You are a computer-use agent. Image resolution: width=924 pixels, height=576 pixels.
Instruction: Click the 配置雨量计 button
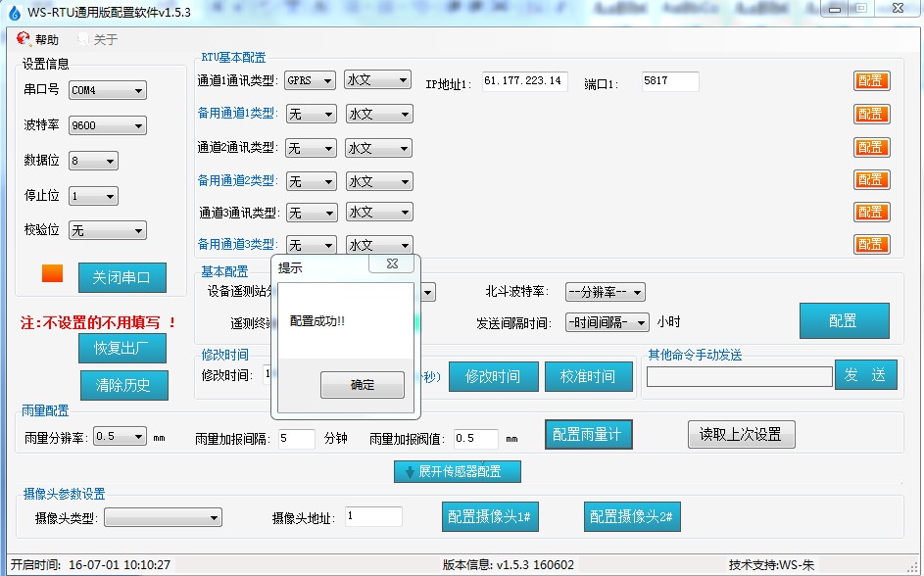(588, 435)
